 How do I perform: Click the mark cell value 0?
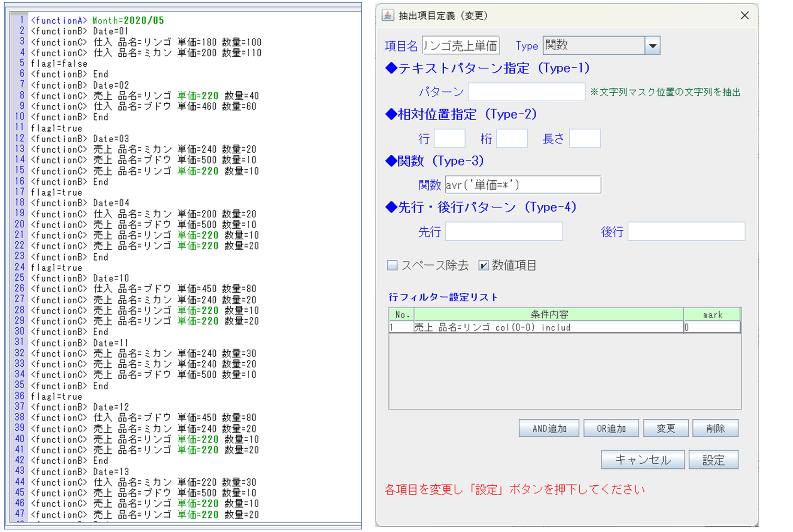(712, 327)
